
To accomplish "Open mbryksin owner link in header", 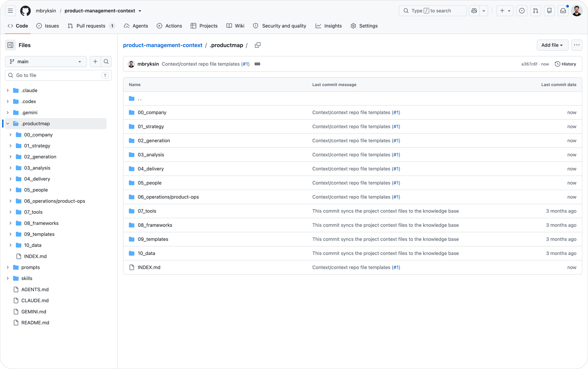I will click(46, 11).
